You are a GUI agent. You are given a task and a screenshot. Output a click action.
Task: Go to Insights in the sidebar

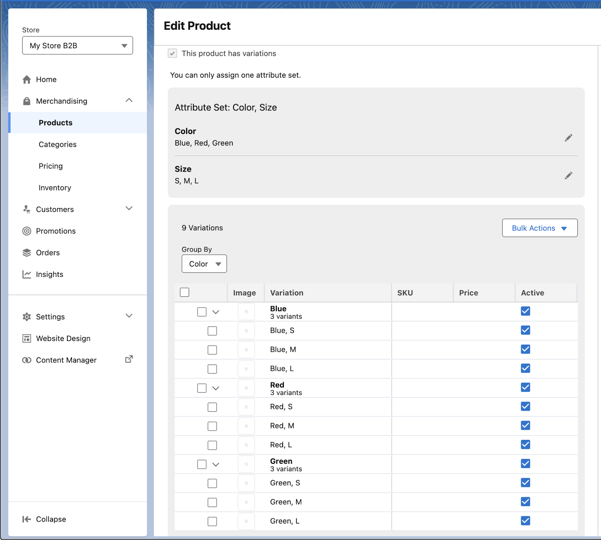point(49,274)
